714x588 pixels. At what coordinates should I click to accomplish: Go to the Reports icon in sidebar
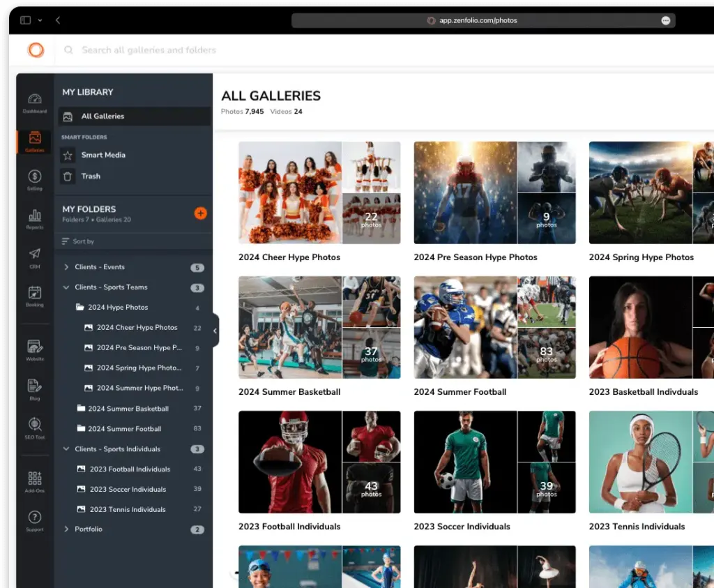tap(35, 218)
